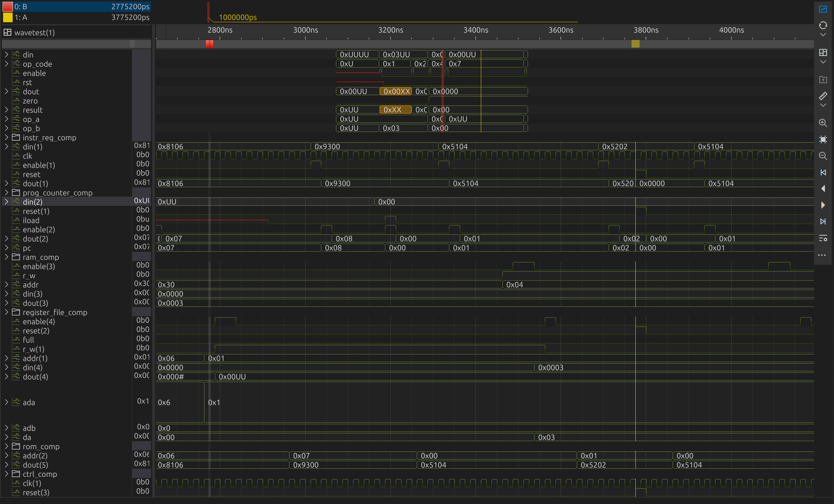This screenshot has height=504, width=834.
Task: Select the r_w signal row
Action: [67, 276]
